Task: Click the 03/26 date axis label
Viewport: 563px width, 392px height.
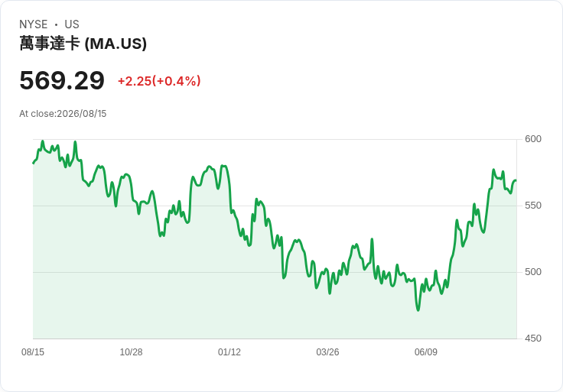Action: click(x=327, y=352)
